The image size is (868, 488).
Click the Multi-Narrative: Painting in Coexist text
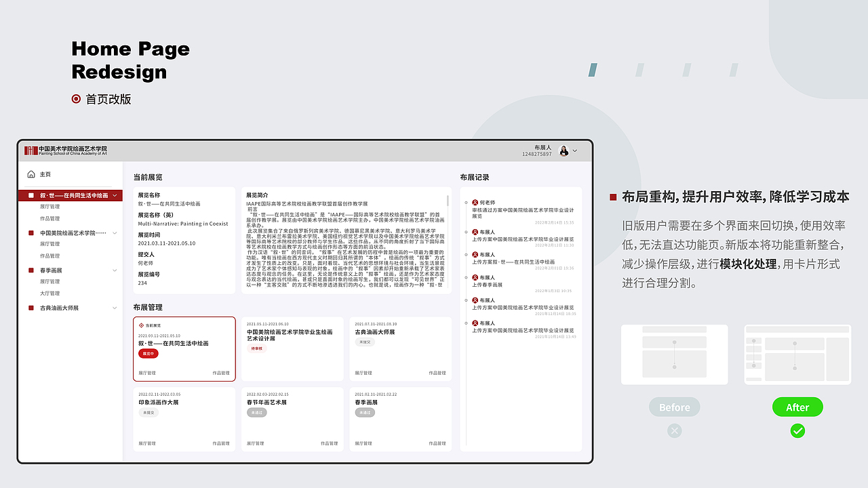pyautogui.click(x=183, y=224)
